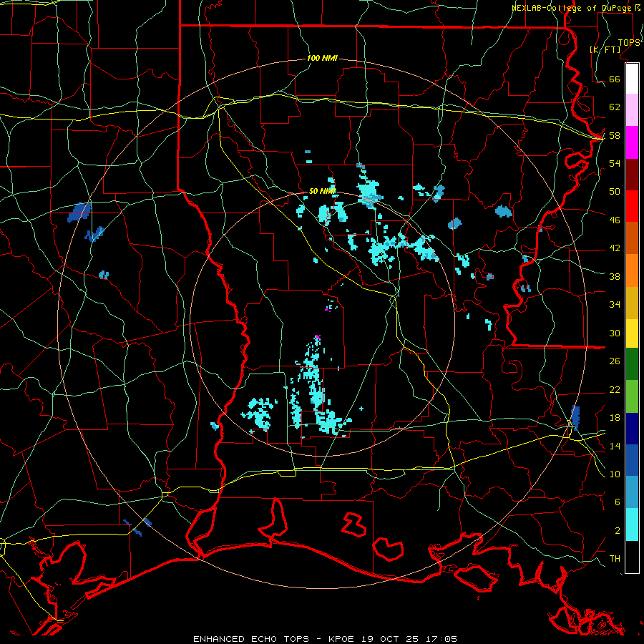Click the orange 42 kft legend swatch

[632, 270]
